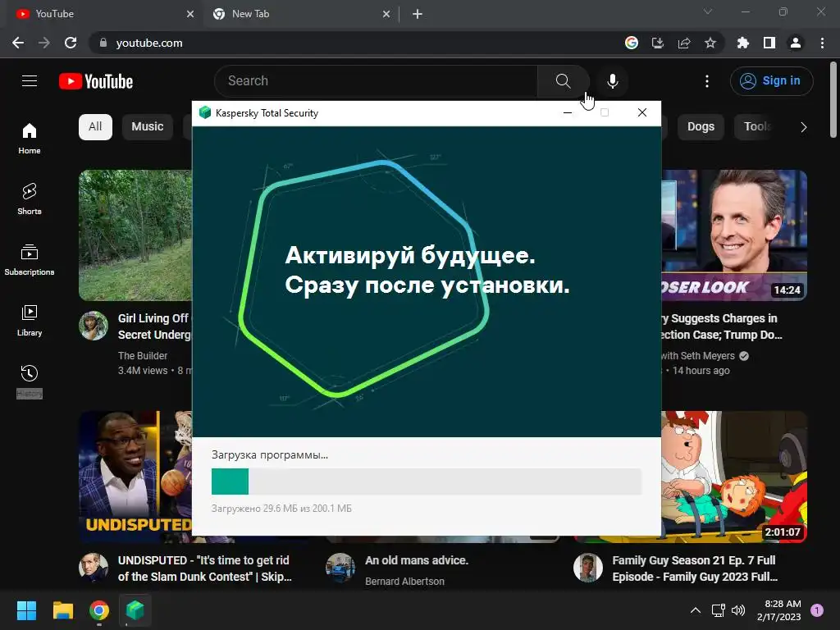
Task: Open Subscriptions in YouTube sidebar
Action: tap(30, 260)
